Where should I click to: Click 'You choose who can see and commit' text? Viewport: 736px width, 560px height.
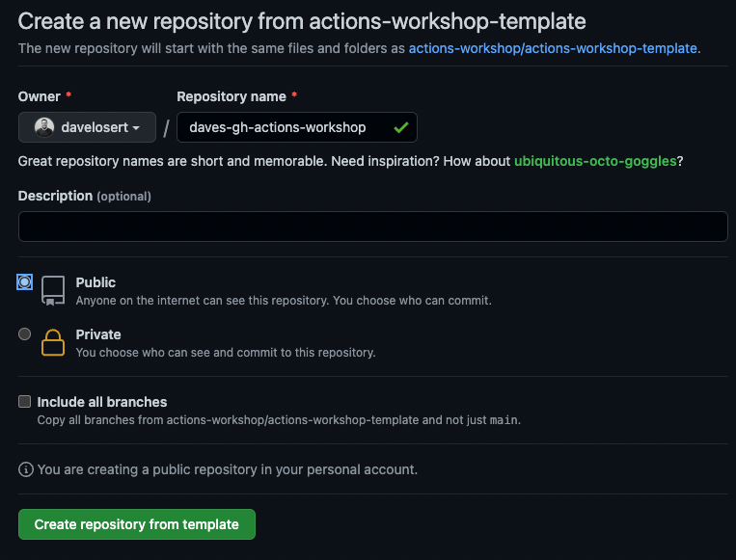click(x=226, y=353)
